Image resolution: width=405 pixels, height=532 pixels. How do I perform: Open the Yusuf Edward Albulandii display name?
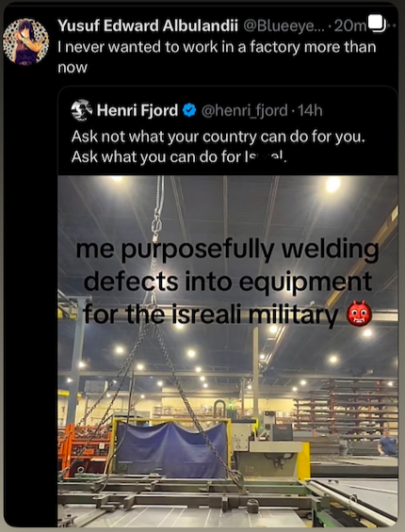(x=148, y=25)
